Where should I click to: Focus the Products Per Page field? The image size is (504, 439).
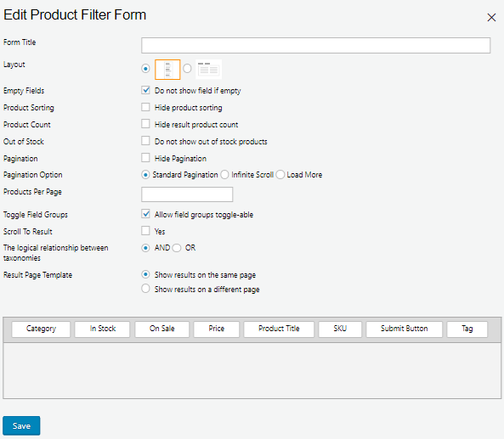[187, 194]
